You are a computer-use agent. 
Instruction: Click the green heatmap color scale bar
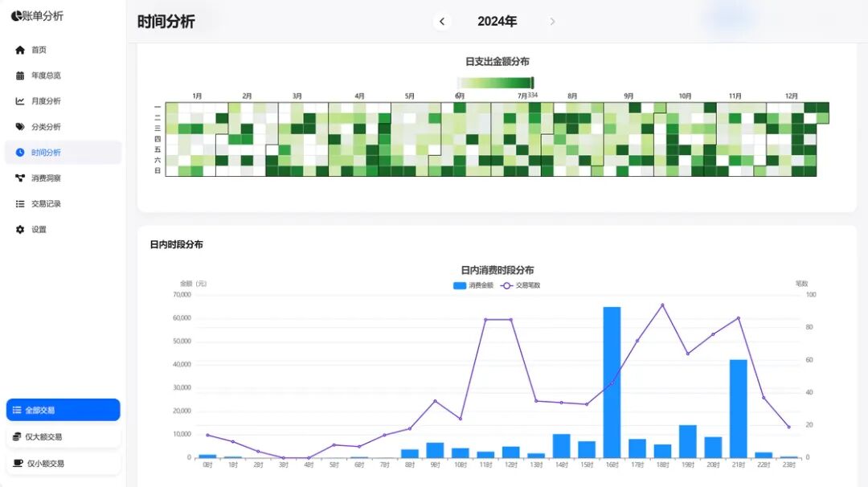[x=496, y=83]
